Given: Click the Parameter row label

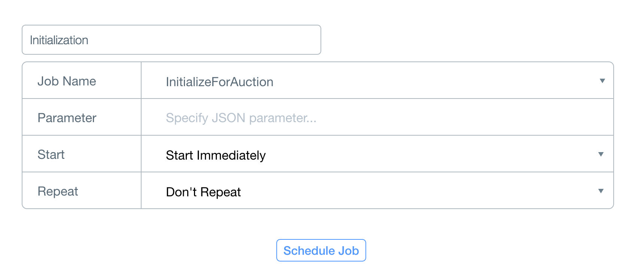Looking at the screenshot, I should [x=67, y=118].
